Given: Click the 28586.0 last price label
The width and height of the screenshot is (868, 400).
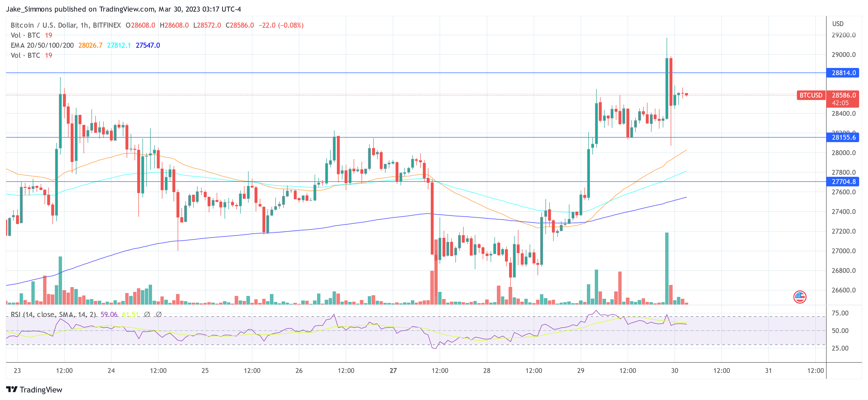Looking at the screenshot, I should [x=843, y=95].
